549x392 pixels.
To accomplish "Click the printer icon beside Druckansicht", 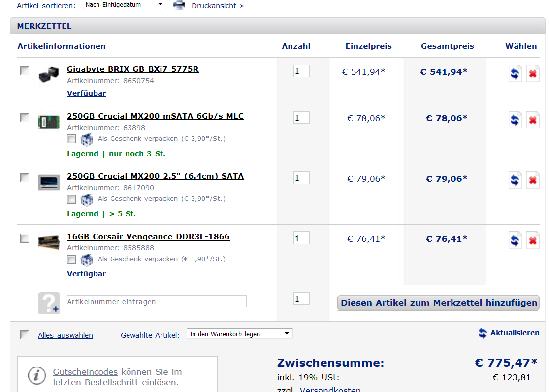I will (x=179, y=5).
